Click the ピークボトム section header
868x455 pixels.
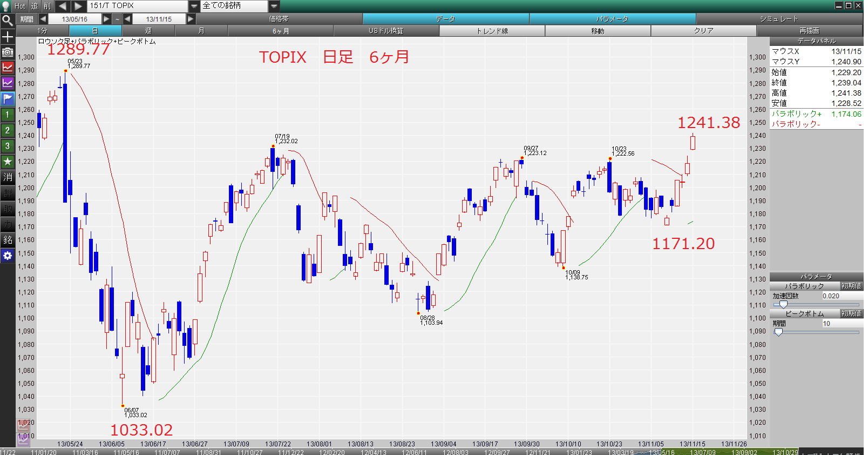point(804,313)
